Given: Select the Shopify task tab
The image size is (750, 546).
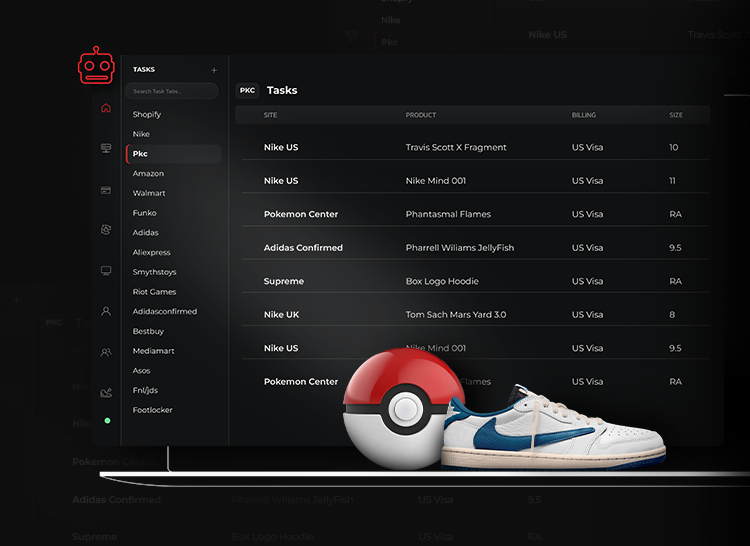Looking at the screenshot, I should point(147,114).
